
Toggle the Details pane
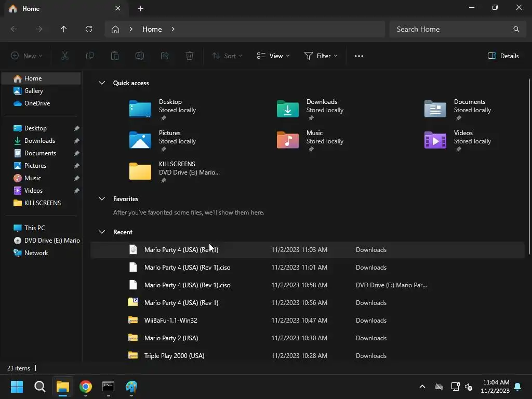(503, 56)
